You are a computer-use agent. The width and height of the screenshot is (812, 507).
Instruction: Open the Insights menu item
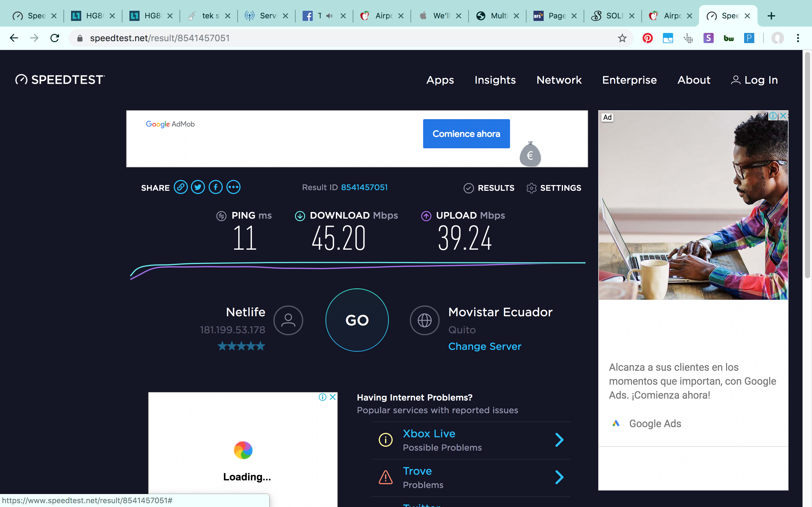pyautogui.click(x=495, y=80)
